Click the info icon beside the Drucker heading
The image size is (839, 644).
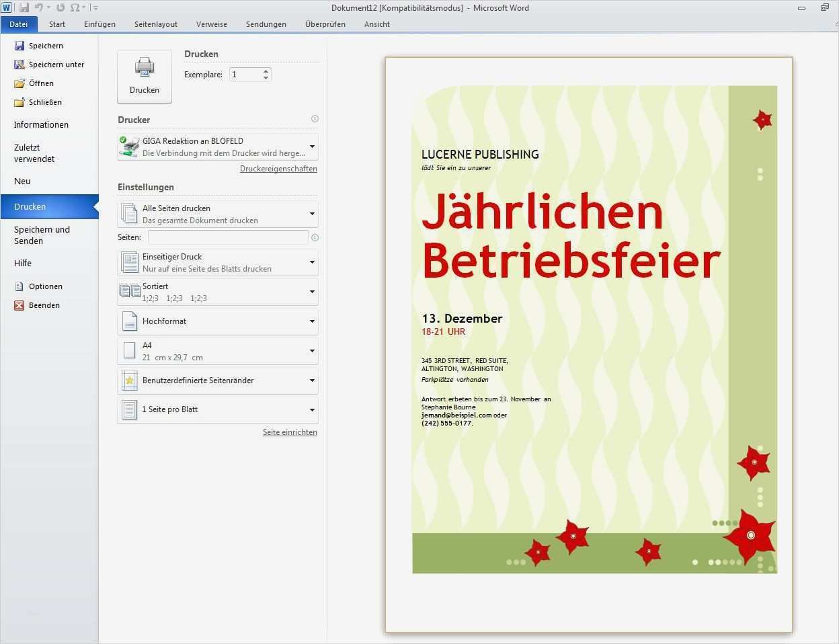[x=314, y=119]
